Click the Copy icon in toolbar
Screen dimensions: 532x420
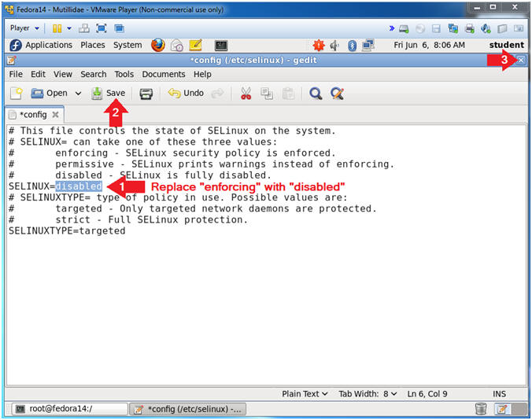point(267,94)
